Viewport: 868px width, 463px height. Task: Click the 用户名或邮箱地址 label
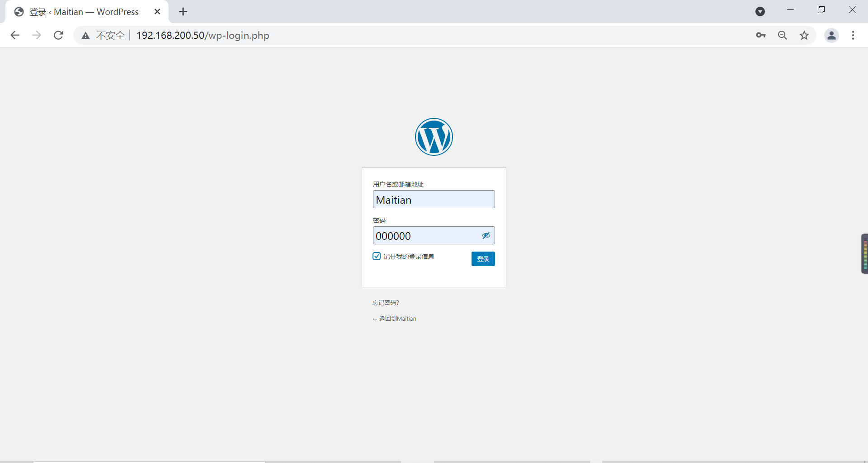click(398, 184)
